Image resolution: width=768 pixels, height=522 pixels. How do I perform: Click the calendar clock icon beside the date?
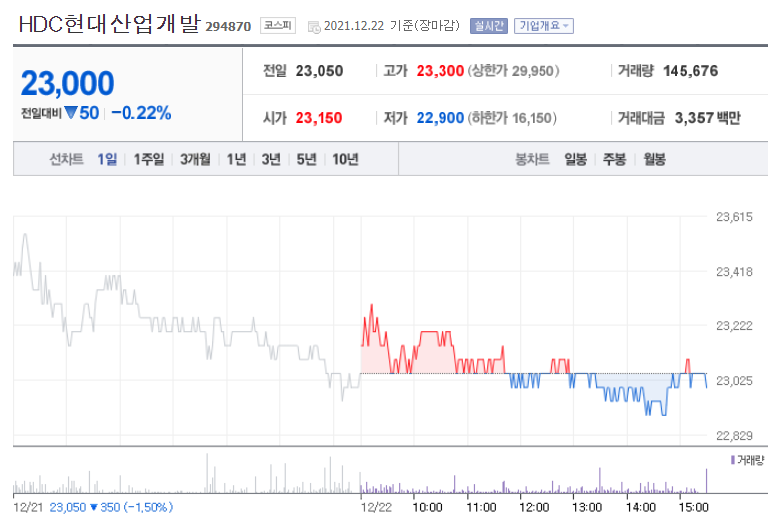click(x=314, y=27)
